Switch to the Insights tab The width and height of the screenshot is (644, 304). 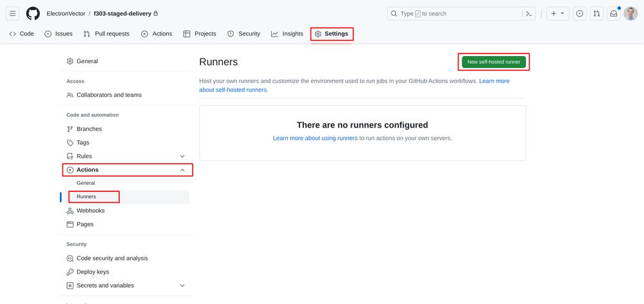(287, 33)
